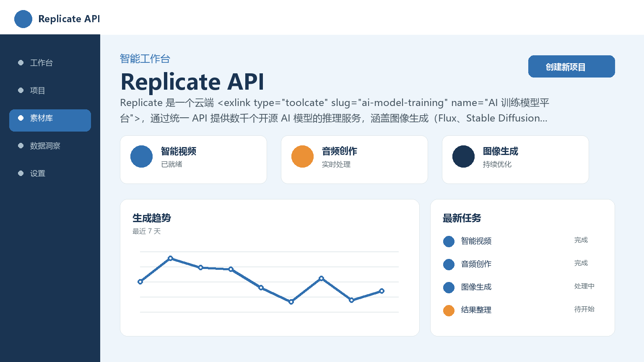Click the bullet icon next to 项目
Screen dimensions: 644x362
point(21,90)
